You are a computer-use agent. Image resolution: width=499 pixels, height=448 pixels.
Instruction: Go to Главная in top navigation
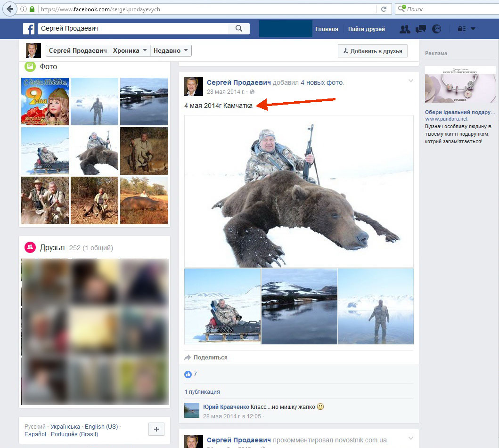(327, 29)
